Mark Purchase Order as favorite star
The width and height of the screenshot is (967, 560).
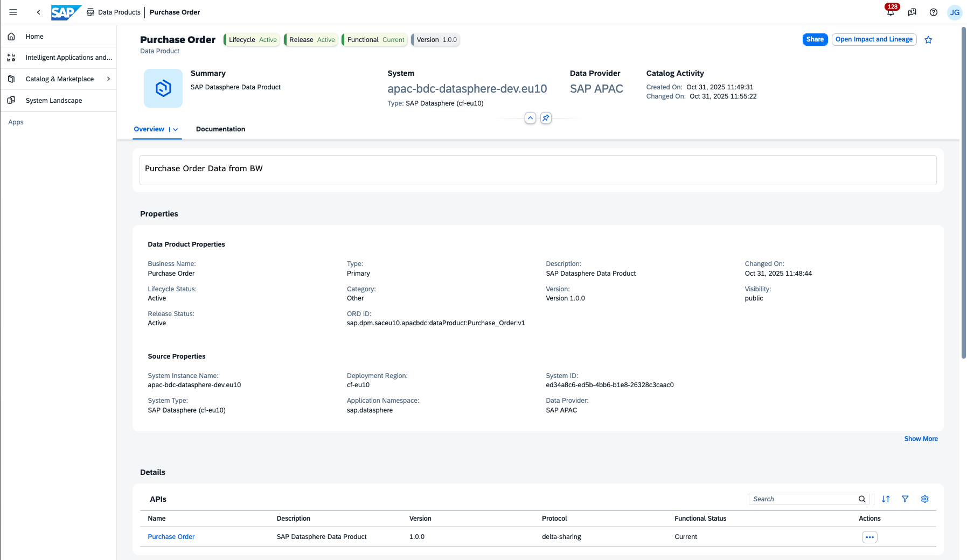tap(928, 40)
